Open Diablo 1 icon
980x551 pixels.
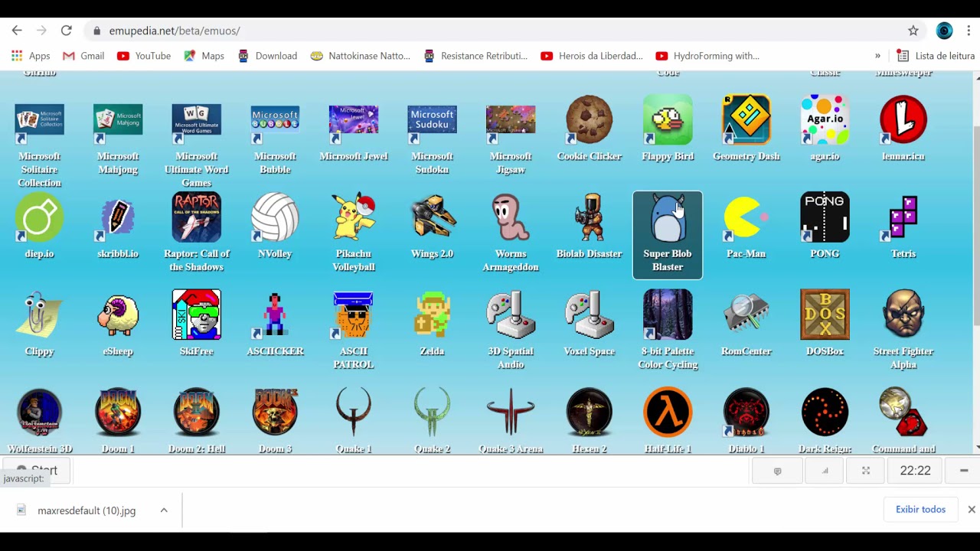coord(746,413)
